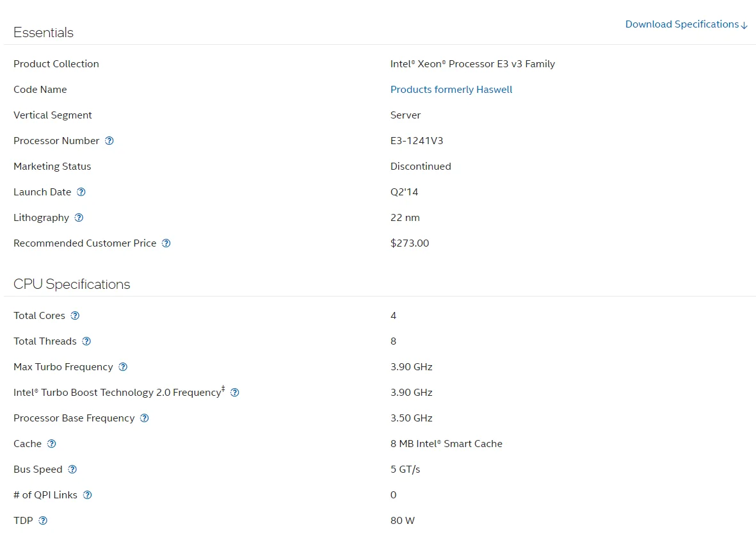Image resolution: width=756 pixels, height=547 pixels.
Task: Click help icon next to Processor Number
Action: (x=109, y=141)
